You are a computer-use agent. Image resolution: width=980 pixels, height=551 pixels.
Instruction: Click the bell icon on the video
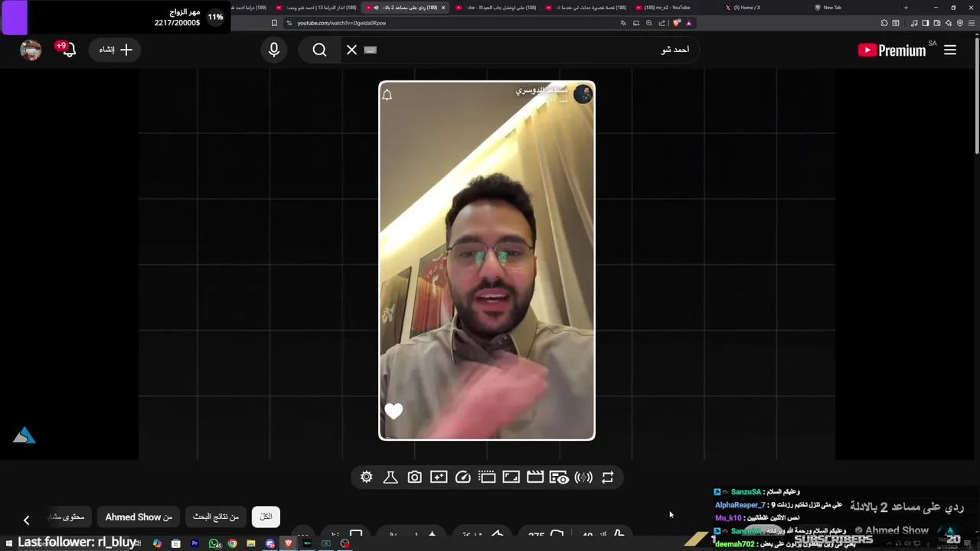click(x=387, y=95)
